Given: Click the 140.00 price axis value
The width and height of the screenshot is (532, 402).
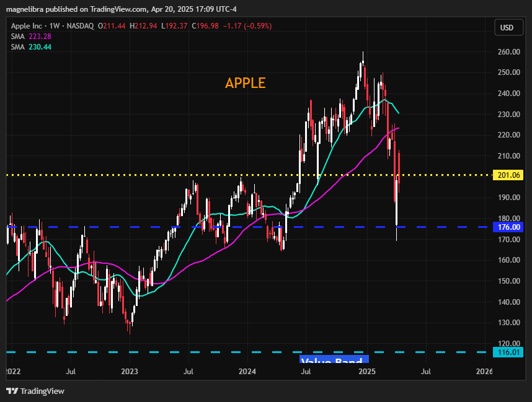Looking at the screenshot, I should coord(509,302).
